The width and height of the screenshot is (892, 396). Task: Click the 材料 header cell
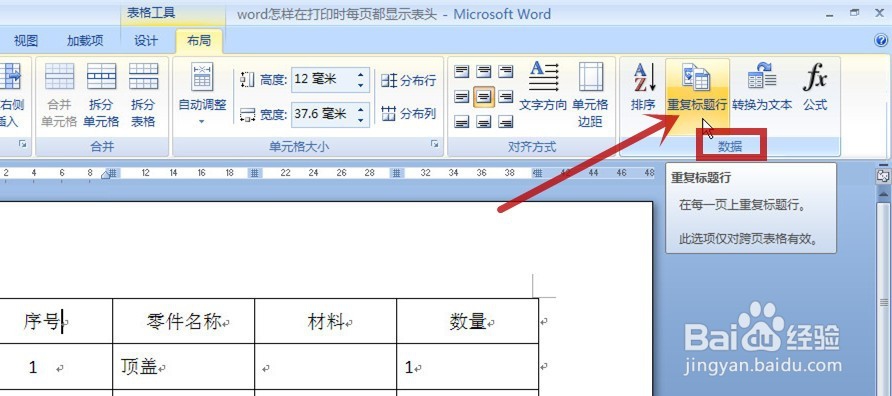325,321
